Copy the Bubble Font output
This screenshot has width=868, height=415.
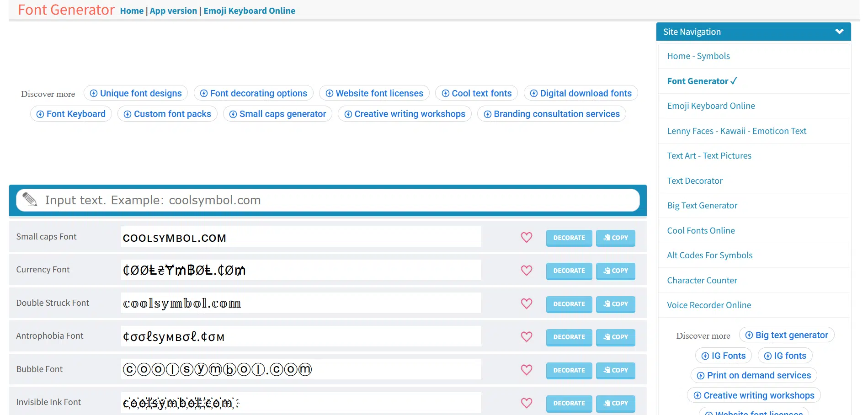(615, 370)
